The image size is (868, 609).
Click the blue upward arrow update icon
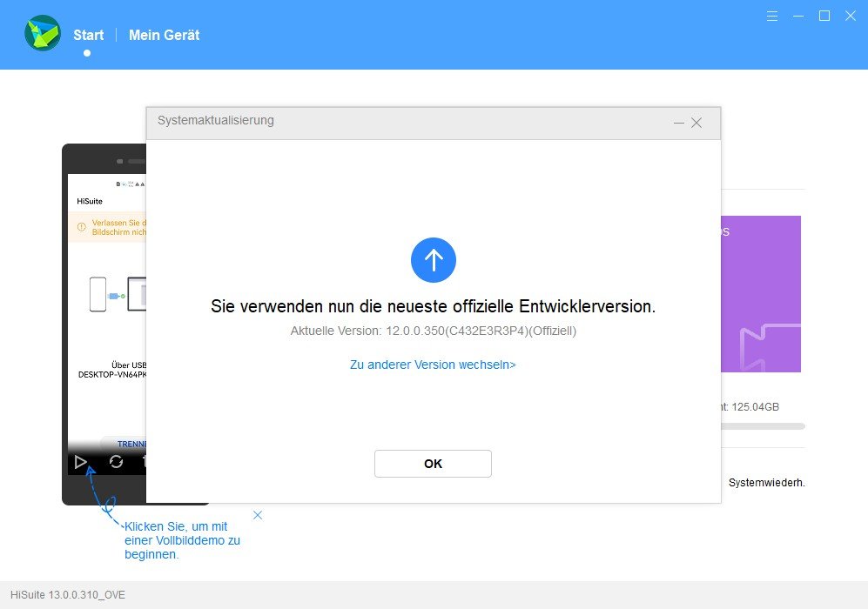click(x=434, y=259)
